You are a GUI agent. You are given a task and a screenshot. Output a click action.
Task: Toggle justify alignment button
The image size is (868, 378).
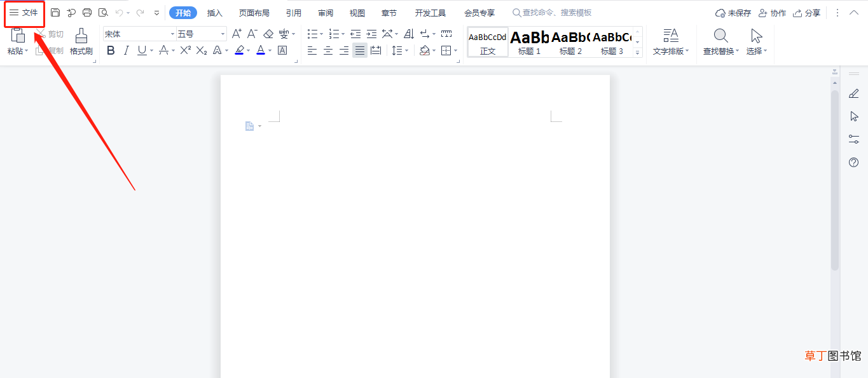[x=360, y=51]
